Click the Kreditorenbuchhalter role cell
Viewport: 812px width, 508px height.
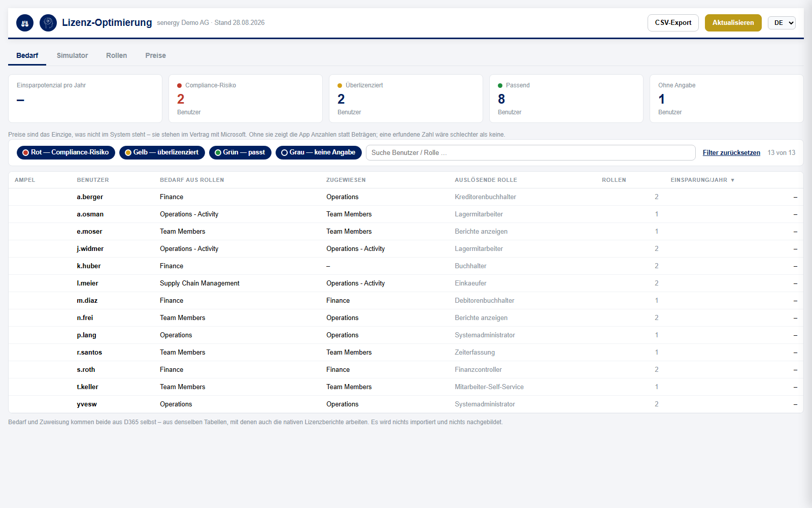coord(485,197)
